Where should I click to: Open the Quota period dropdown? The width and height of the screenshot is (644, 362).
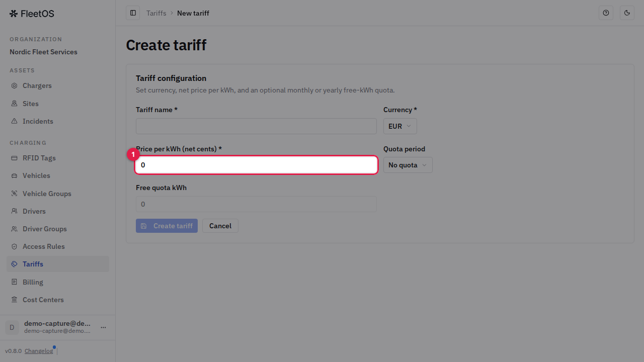coord(408,165)
